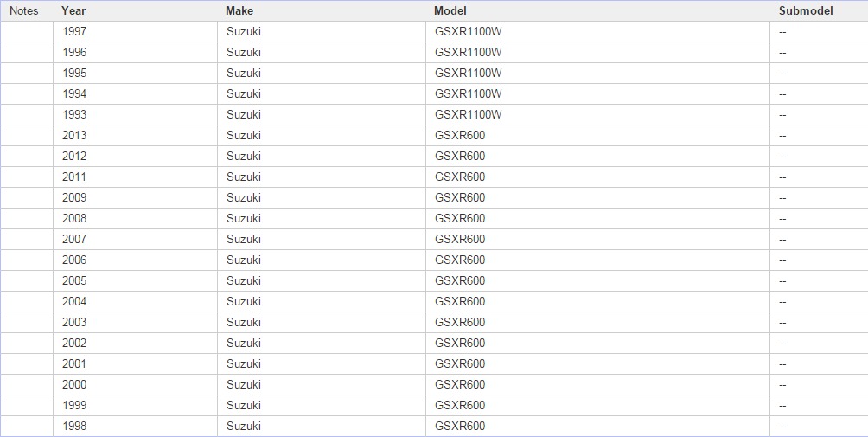Select the Notes cell in the 2011 row
This screenshot has height=437, width=868.
coord(27,177)
